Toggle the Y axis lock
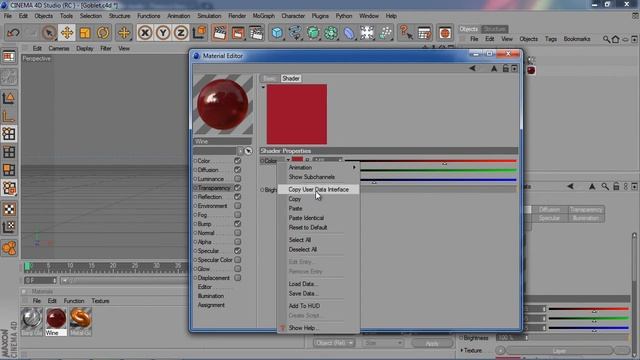This screenshot has height=360, width=640. click(163, 33)
